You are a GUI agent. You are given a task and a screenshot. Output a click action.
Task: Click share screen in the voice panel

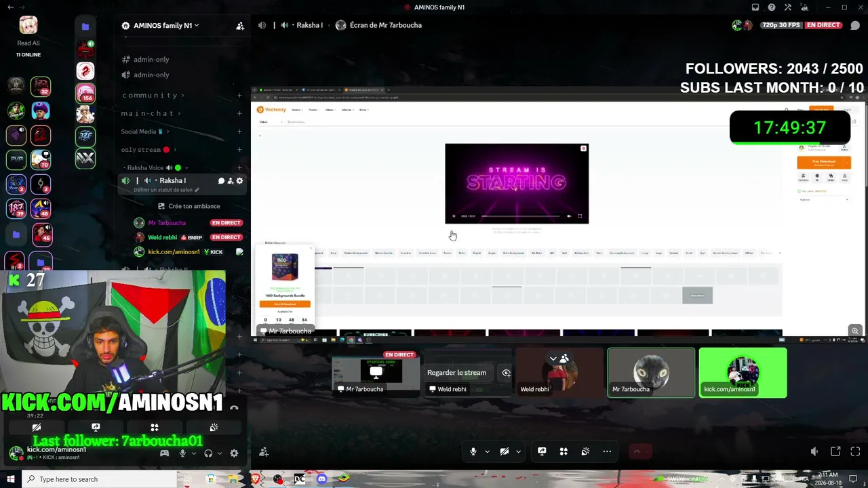coord(96,428)
